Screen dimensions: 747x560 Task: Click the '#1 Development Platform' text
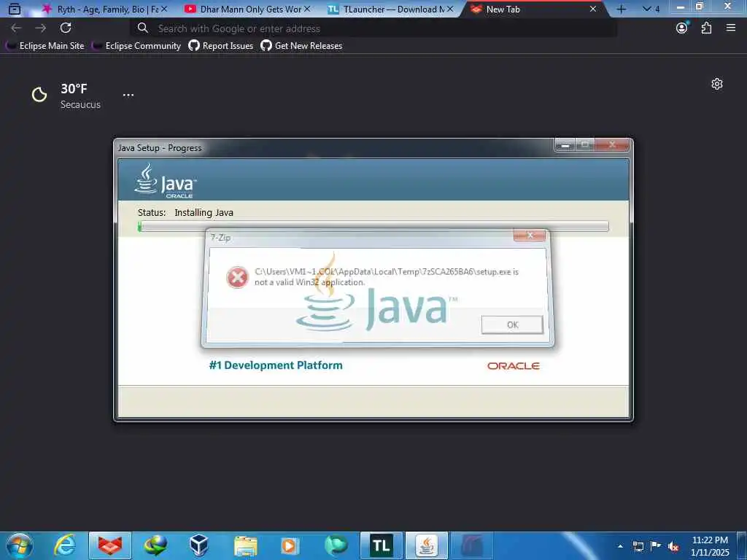coord(276,365)
